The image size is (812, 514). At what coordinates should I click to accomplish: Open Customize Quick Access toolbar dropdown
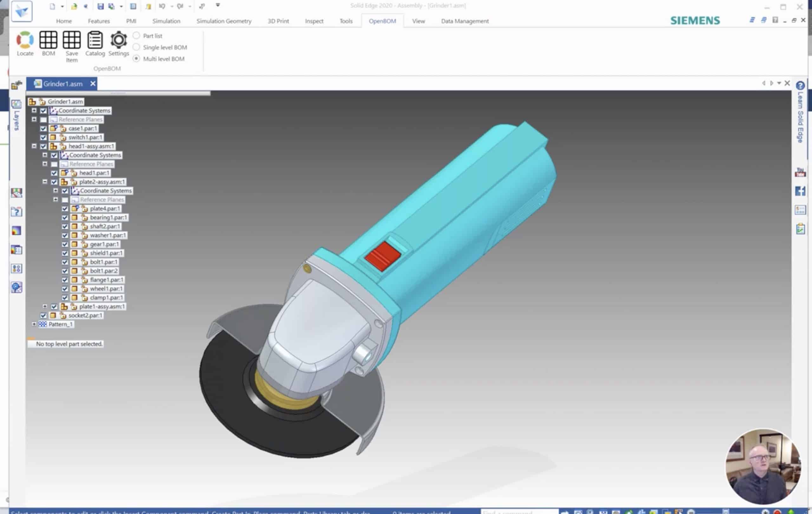click(218, 5)
